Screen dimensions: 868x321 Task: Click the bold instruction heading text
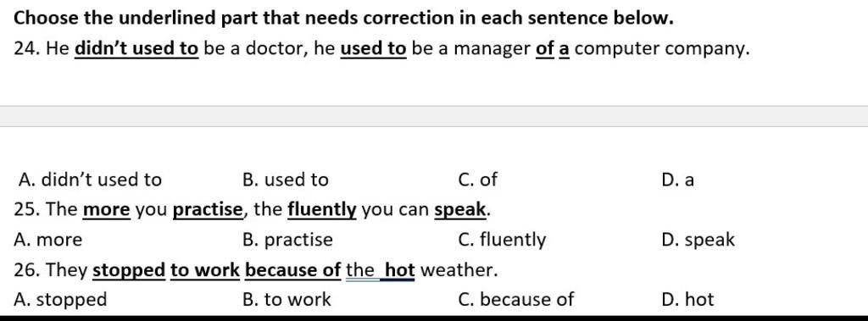[343, 19]
